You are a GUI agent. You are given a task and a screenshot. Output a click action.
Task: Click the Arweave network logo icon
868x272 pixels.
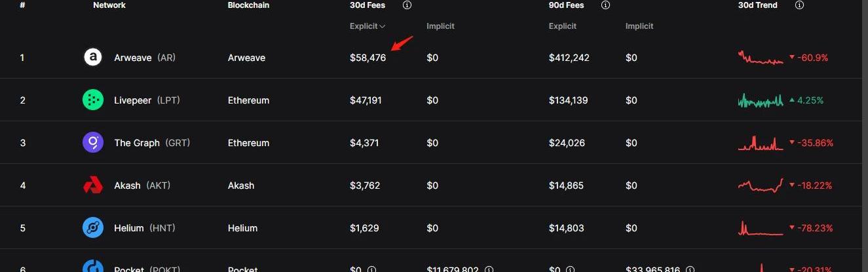coord(93,58)
